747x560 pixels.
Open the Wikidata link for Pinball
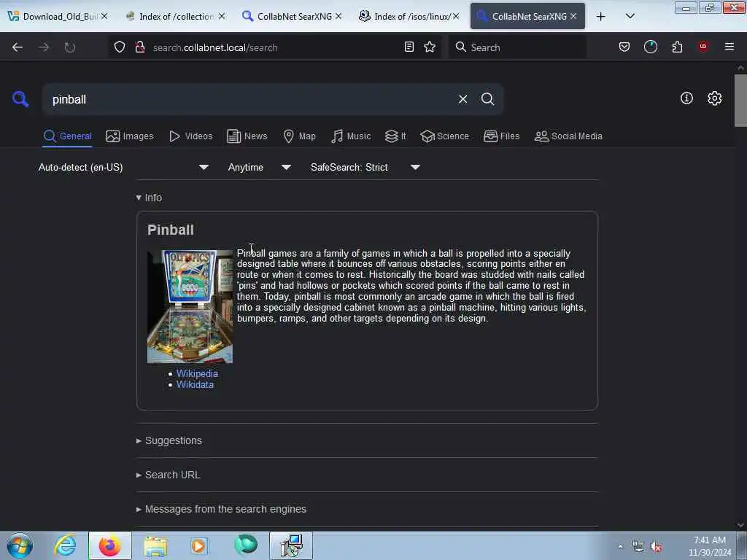pyautogui.click(x=195, y=385)
